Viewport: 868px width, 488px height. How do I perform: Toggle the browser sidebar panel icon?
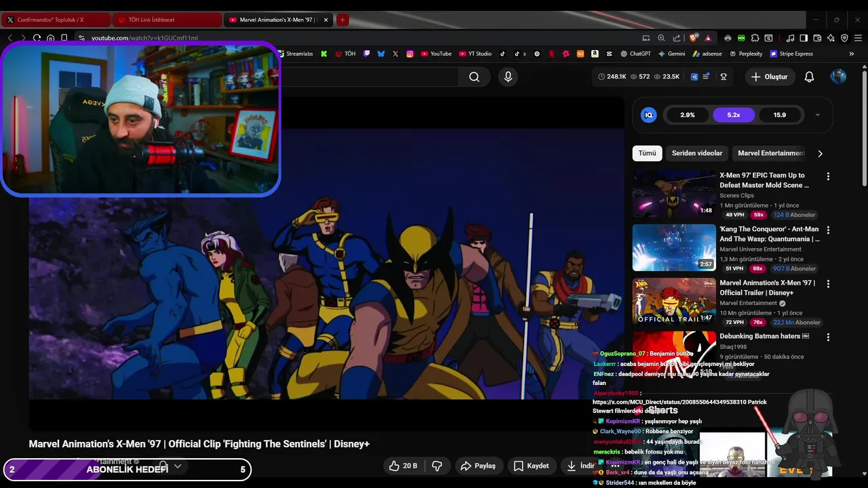tap(804, 38)
